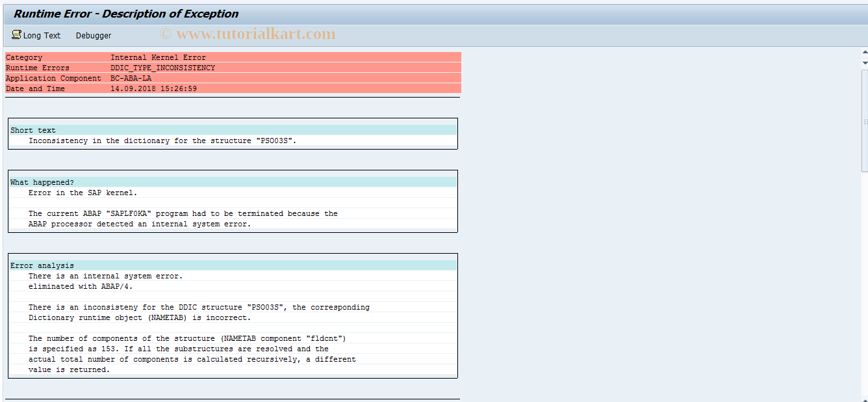
Task: Select line mentioning NAMETAB component "fldcnt"
Action: click(x=188, y=338)
